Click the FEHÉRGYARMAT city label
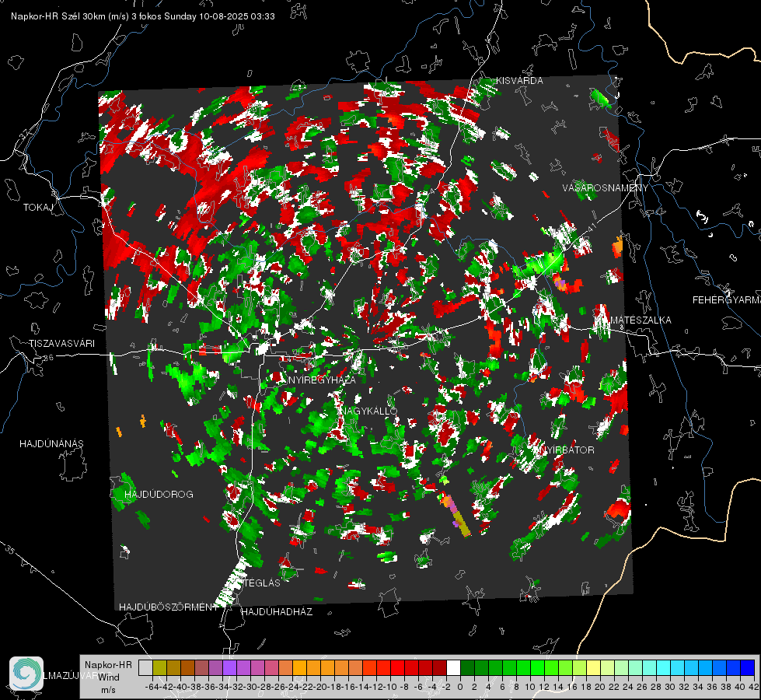 (727, 300)
